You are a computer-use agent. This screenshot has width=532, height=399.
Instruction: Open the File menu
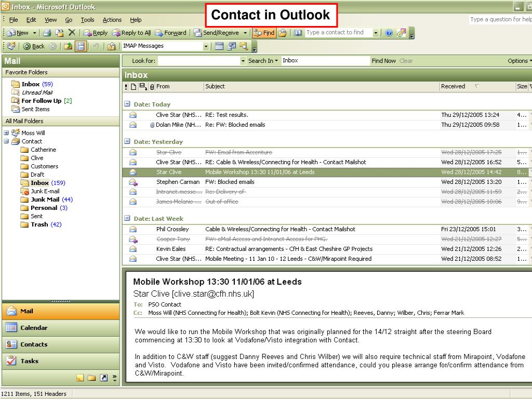point(14,20)
